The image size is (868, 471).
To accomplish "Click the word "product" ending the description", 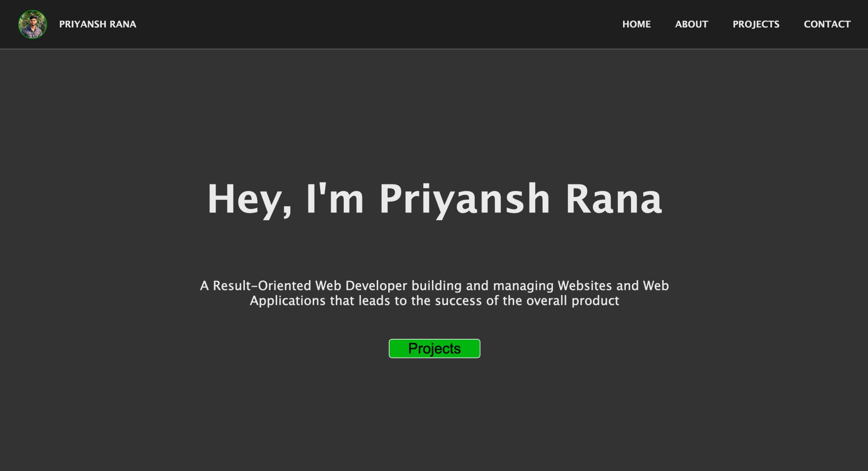I will [595, 301].
